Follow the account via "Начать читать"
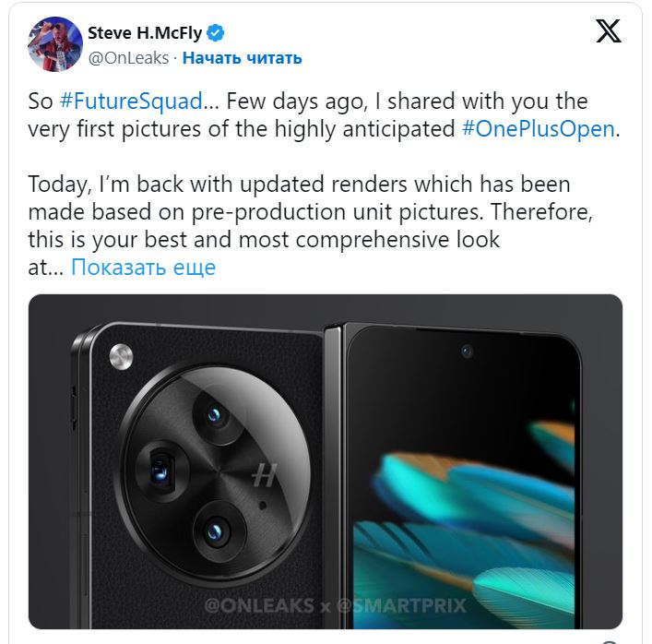 (242, 58)
